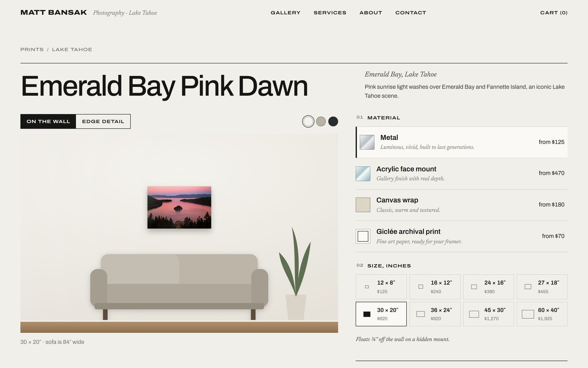The width and height of the screenshot is (588, 368).
Task: Select the Metal material swatch icon
Action: (x=367, y=142)
